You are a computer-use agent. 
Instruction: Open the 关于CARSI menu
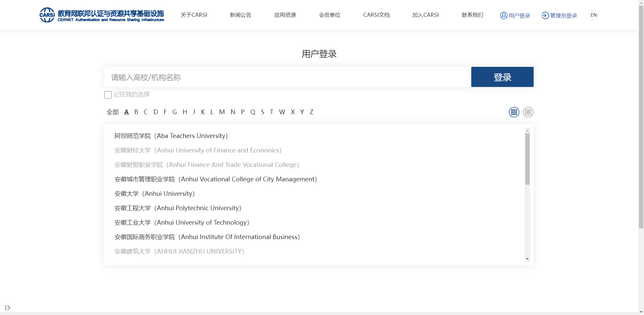pyautogui.click(x=194, y=15)
